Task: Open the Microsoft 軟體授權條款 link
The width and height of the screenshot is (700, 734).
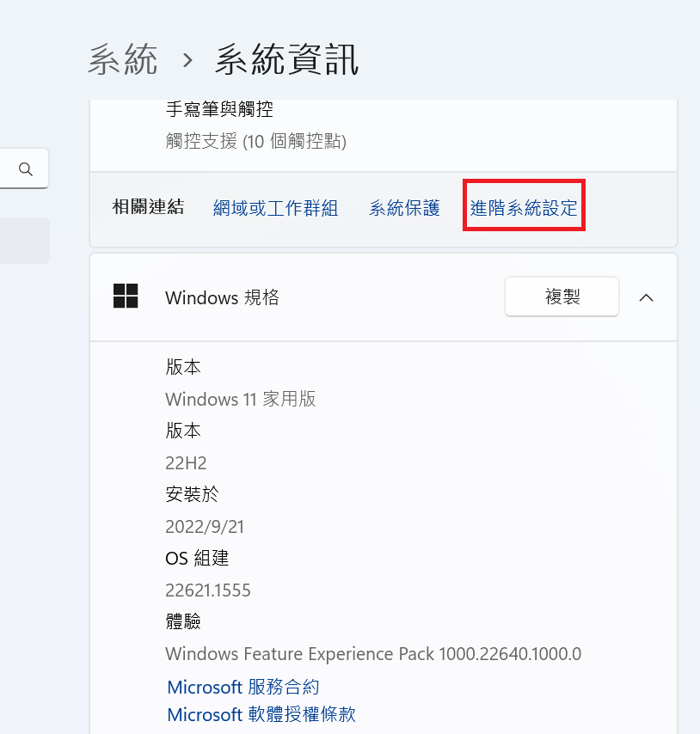Action: point(261,714)
